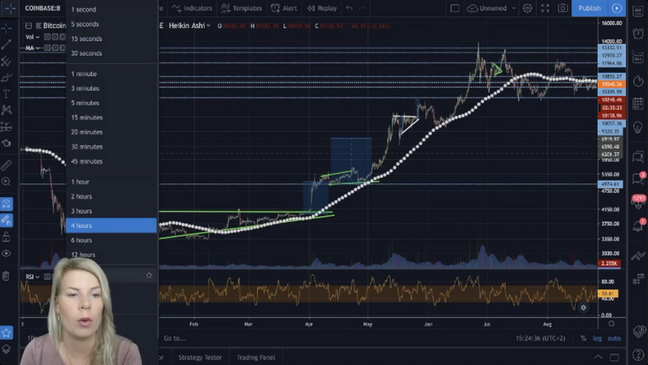Click the redo arrow
648x365 pixels.
coord(362,8)
